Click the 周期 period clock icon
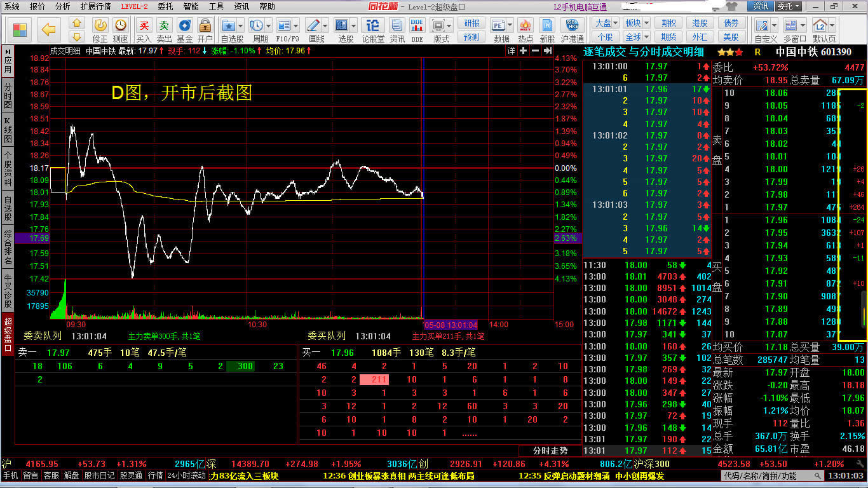Screen dimensions: 868x488 pyautogui.click(x=256, y=25)
